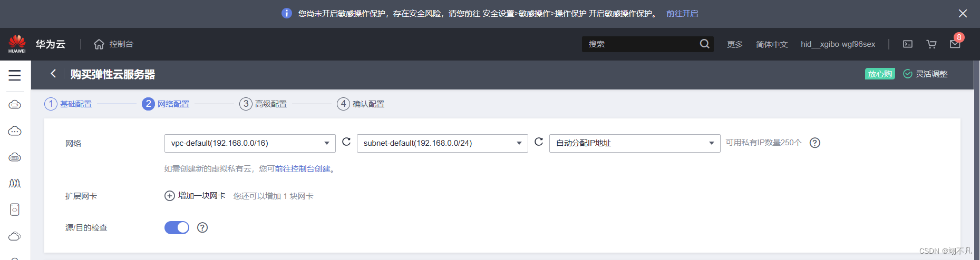The height and width of the screenshot is (260, 980).
Task: Go to step 1 基础配置
Action: [68, 104]
